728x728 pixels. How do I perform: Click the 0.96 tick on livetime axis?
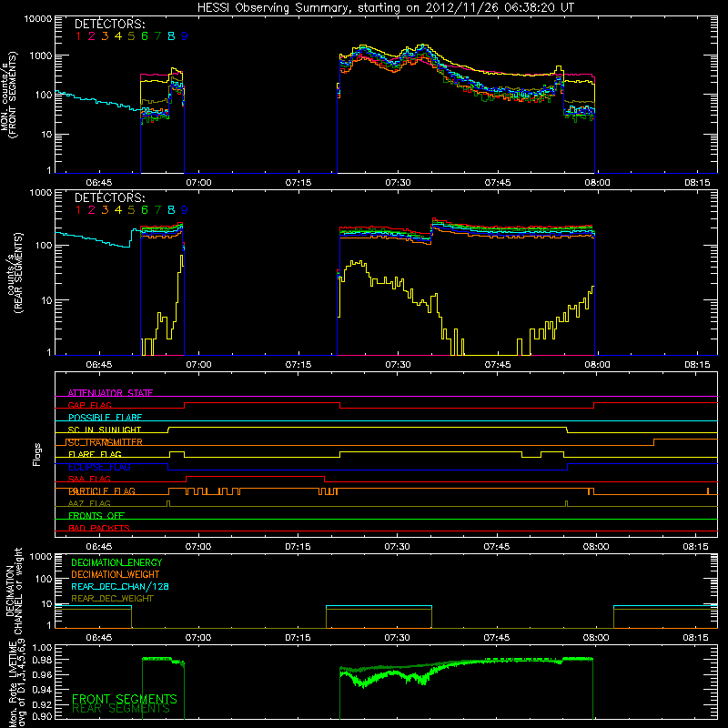tap(43, 675)
